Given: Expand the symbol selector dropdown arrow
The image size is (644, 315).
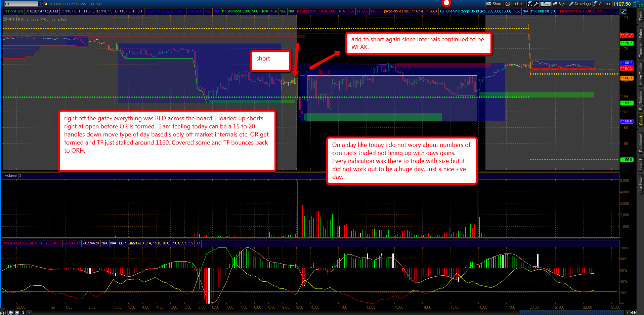Looking at the screenshot, I should click(41, 4).
